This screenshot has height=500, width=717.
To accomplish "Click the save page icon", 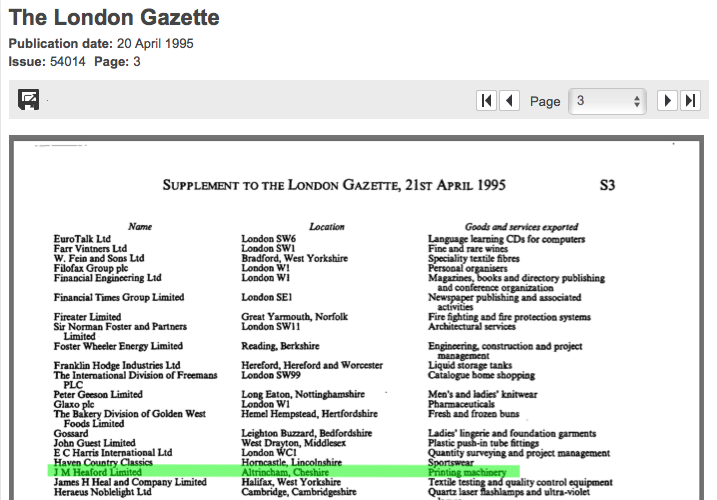I will (x=28, y=99).
